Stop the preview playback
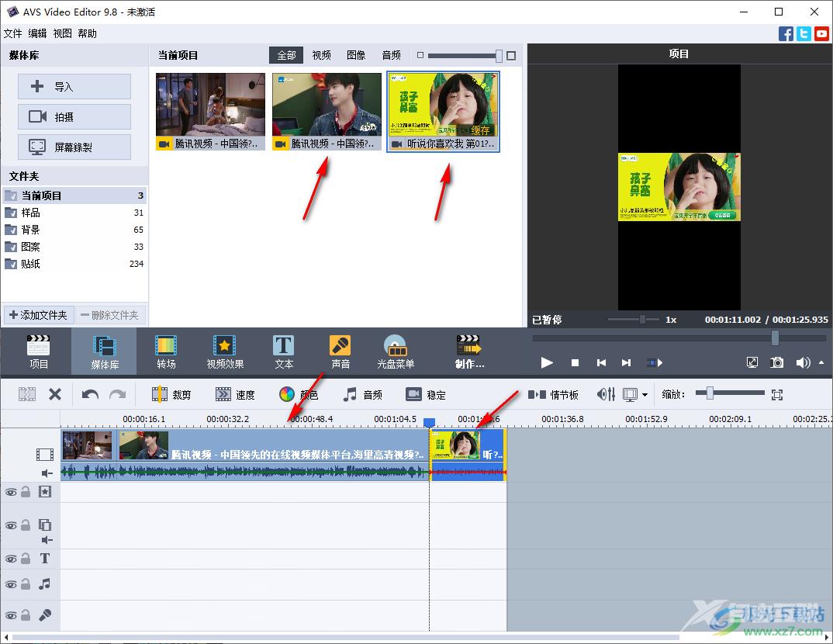This screenshot has height=644, width=833. pos(575,362)
